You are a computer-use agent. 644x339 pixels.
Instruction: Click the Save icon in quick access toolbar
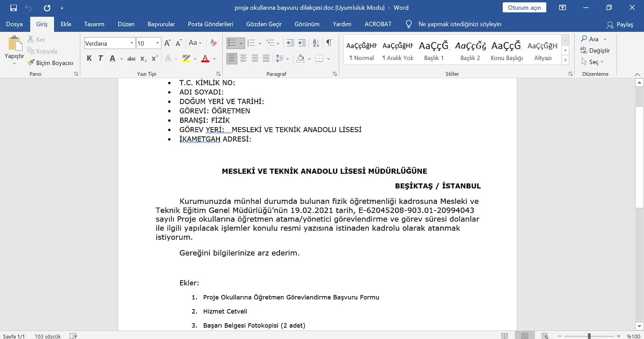coord(13,8)
